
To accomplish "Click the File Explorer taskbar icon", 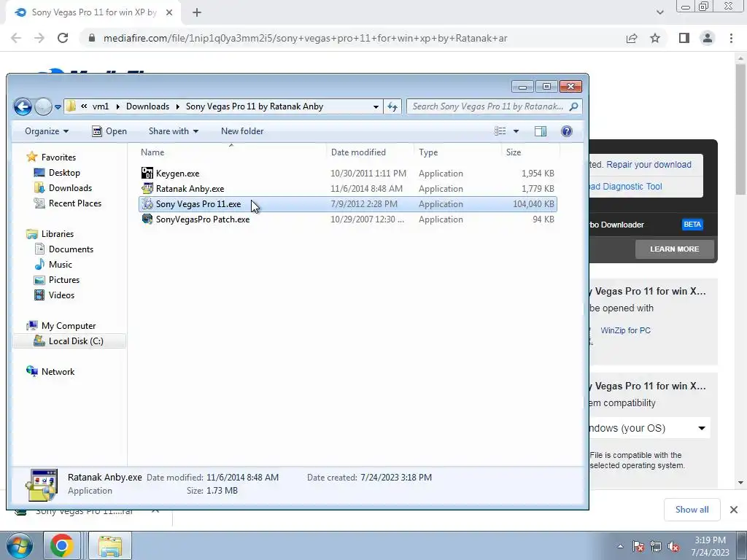I will 110,545.
